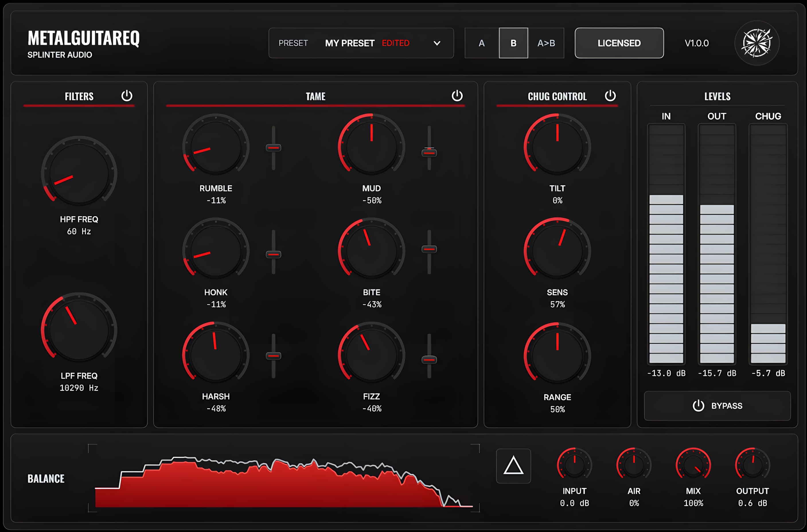Image resolution: width=807 pixels, height=532 pixels.
Task: Copy A to B with A>B
Action: 546,43
